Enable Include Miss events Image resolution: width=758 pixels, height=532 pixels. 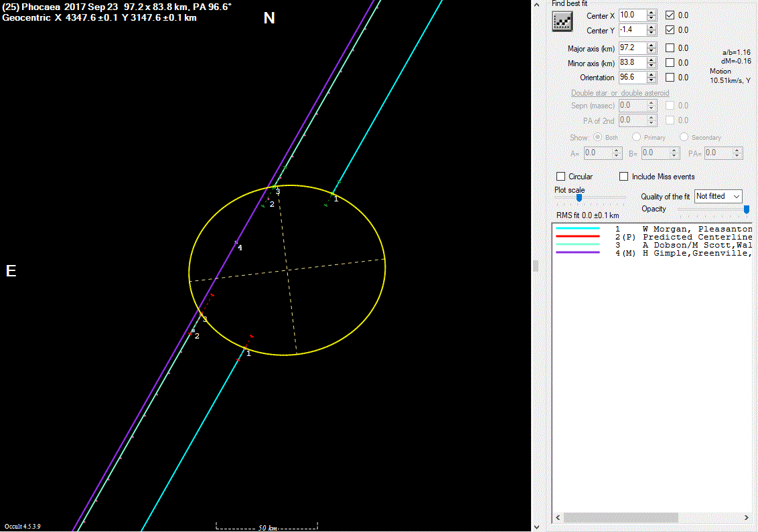pyautogui.click(x=624, y=177)
